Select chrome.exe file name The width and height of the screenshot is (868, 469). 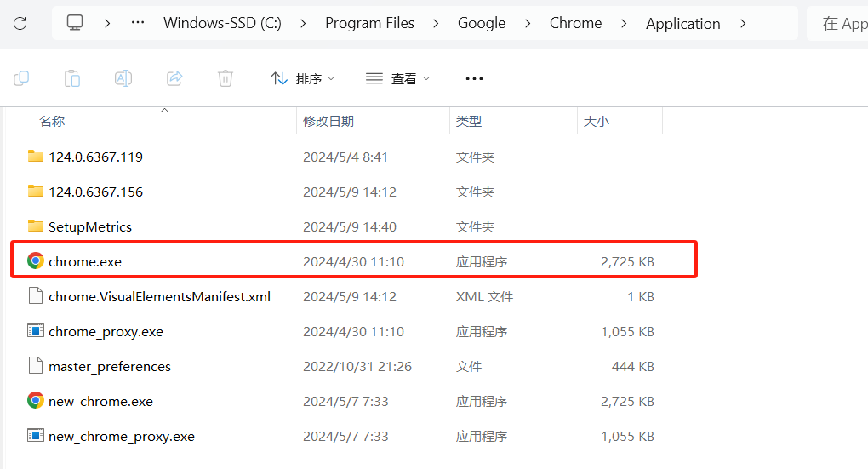[x=85, y=262]
